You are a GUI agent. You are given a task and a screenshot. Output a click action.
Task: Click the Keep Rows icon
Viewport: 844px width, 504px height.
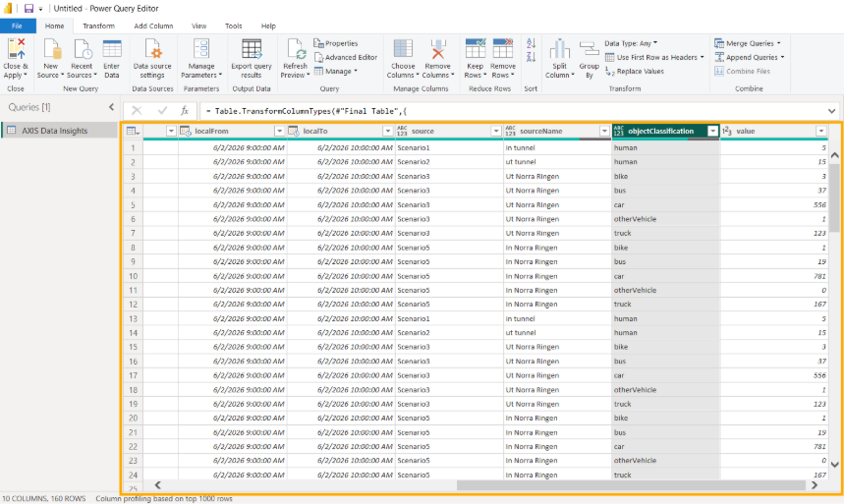[476, 49]
